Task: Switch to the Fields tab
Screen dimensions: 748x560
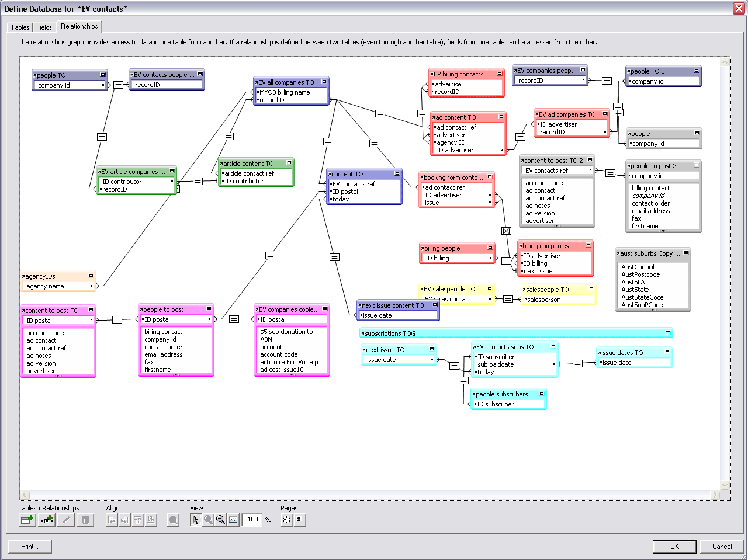Action: tap(44, 27)
